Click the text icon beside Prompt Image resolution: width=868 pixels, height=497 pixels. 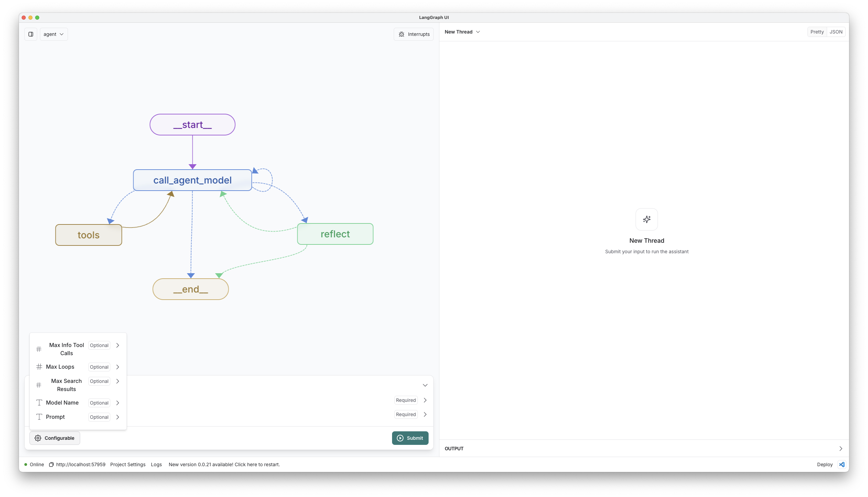point(39,417)
